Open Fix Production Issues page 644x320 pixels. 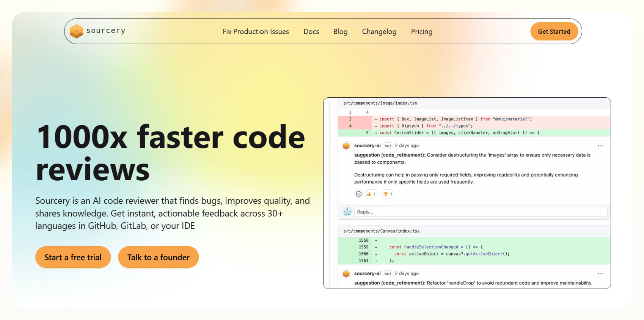(256, 31)
